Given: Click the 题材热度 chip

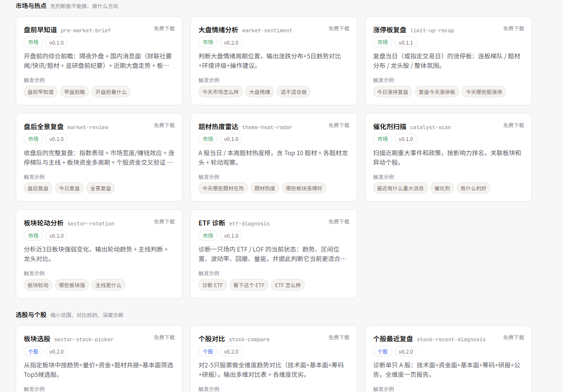Looking at the screenshot, I should coord(265,188).
